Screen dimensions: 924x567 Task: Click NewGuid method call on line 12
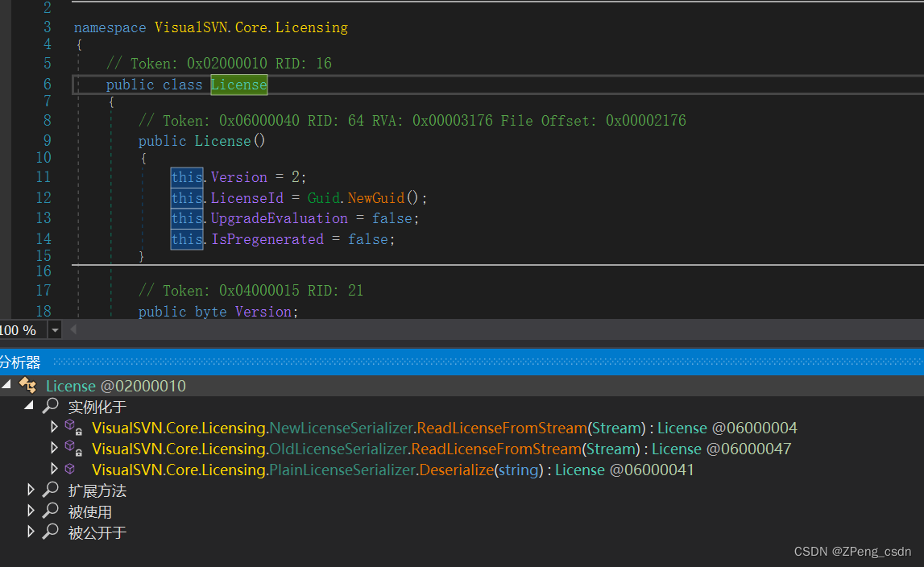[x=376, y=198]
